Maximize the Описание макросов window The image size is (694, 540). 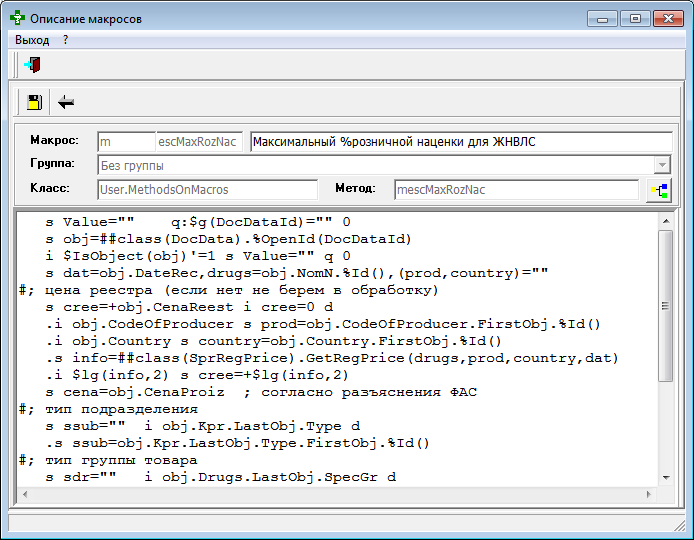[x=632, y=17]
